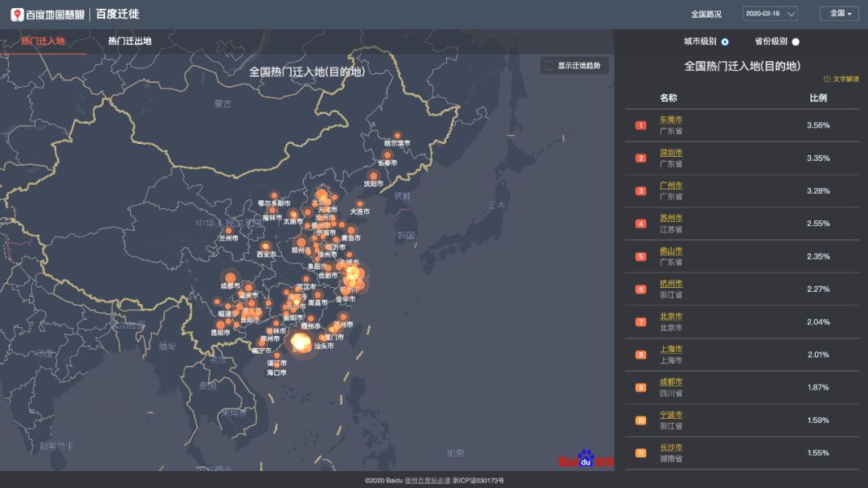
Task: Click the 使用百度前必读 footer link
Action: 428,480
